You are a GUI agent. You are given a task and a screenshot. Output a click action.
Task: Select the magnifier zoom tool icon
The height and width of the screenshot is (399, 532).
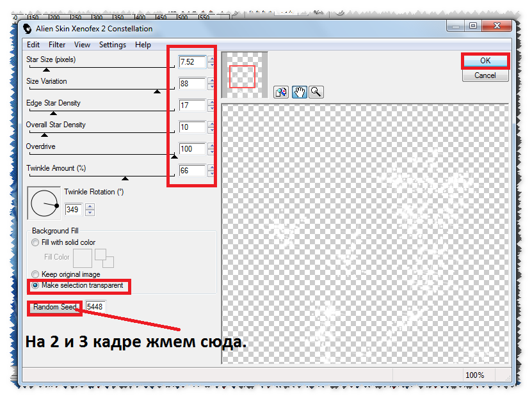316,92
